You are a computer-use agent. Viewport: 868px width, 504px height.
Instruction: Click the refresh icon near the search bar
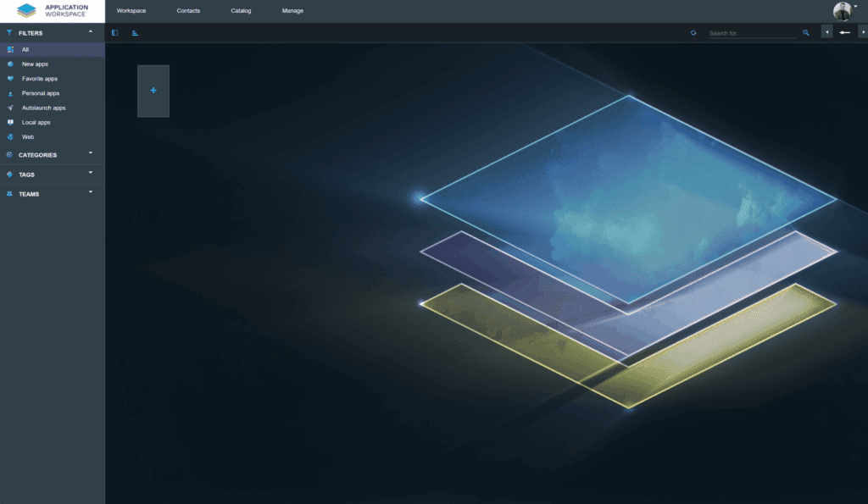(x=693, y=32)
